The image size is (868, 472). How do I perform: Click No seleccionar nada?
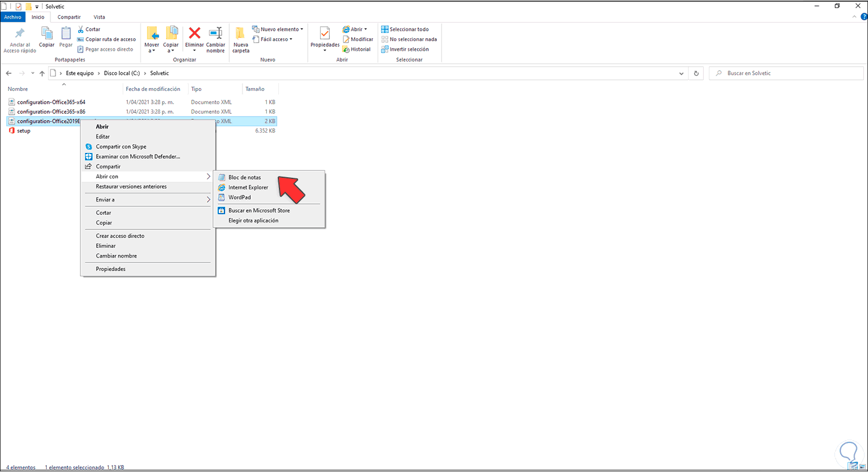[x=409, y=39]
